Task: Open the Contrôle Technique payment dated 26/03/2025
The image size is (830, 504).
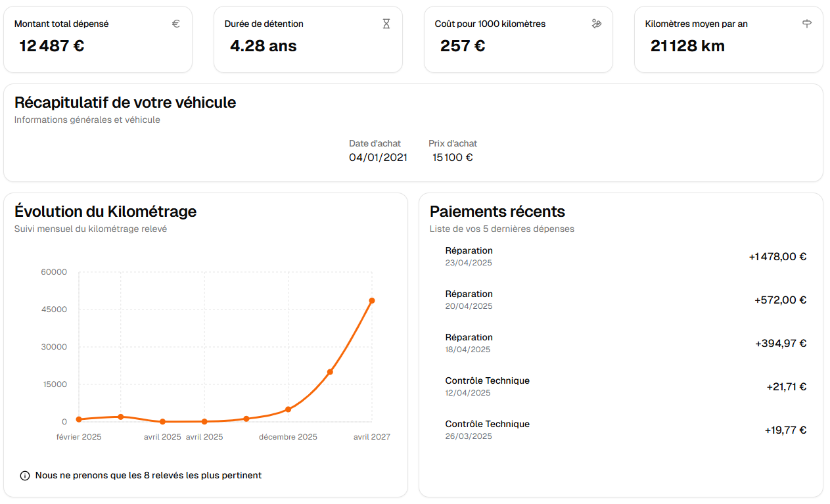Action: 487,430
